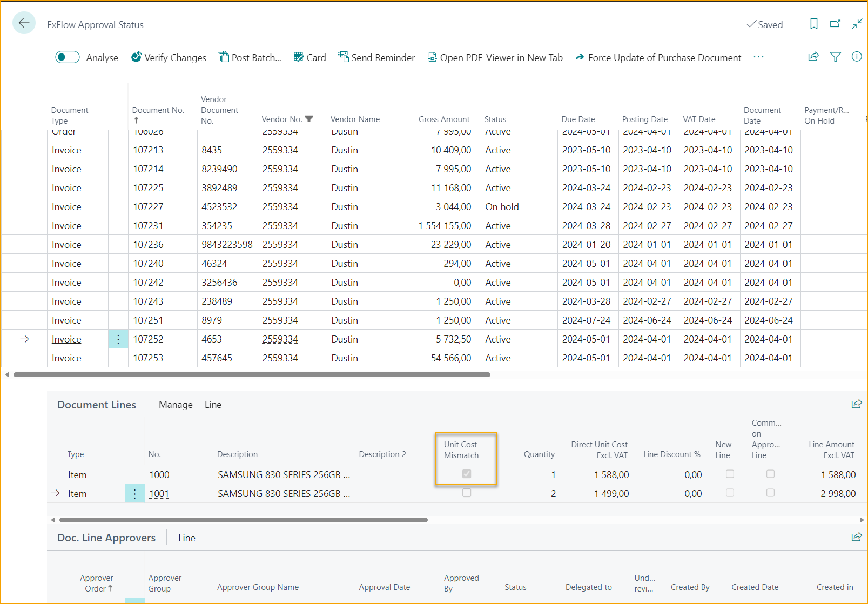Click the Card button
The image size is (868, 604).
pyautogui.click(x=310, y=57)
